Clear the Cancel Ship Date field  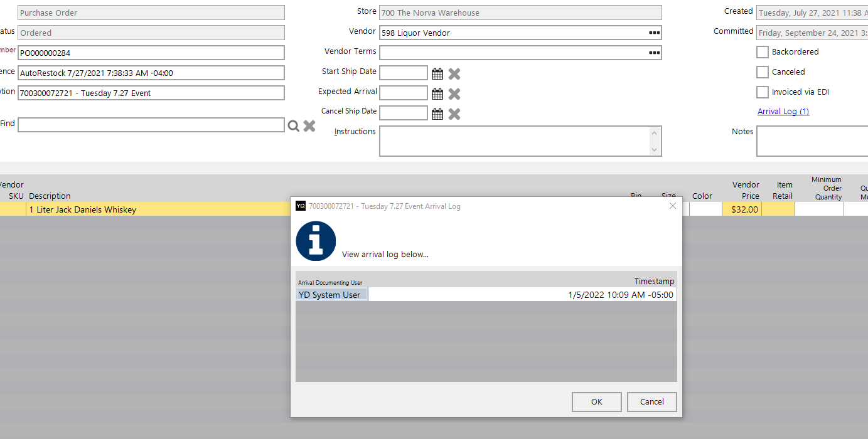click(x=454, y=114)
